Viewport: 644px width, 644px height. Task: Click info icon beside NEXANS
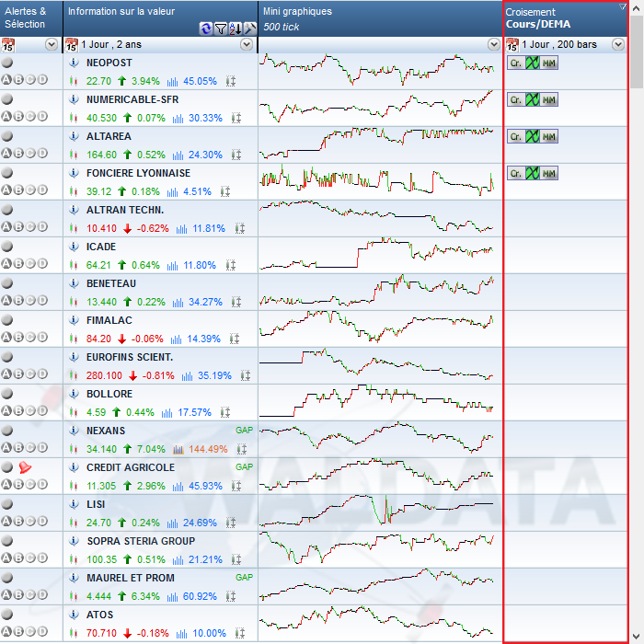[74, 431]
